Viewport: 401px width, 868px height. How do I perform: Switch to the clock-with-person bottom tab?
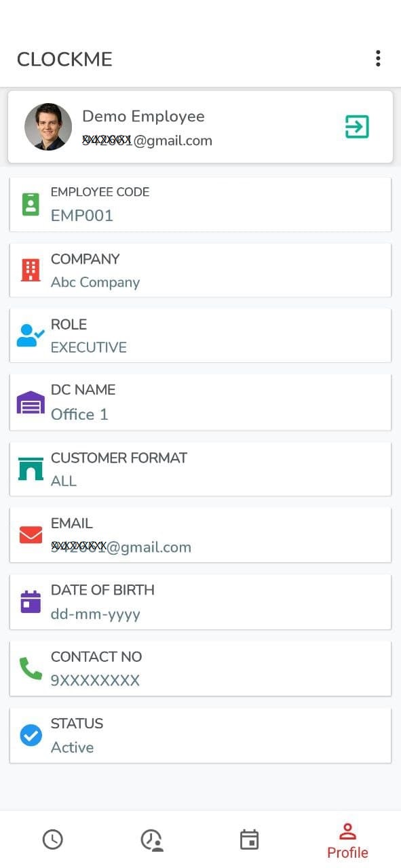coord(152,840)
